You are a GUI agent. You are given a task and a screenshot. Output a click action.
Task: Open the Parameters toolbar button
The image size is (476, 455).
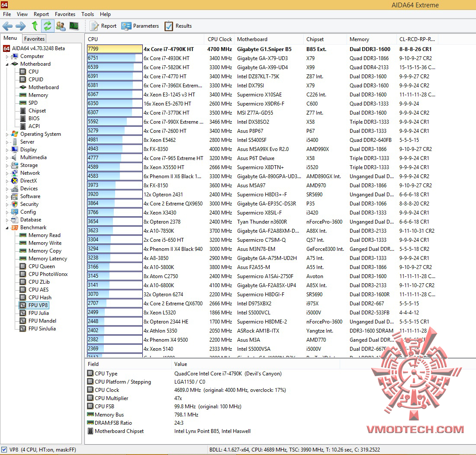140,26
